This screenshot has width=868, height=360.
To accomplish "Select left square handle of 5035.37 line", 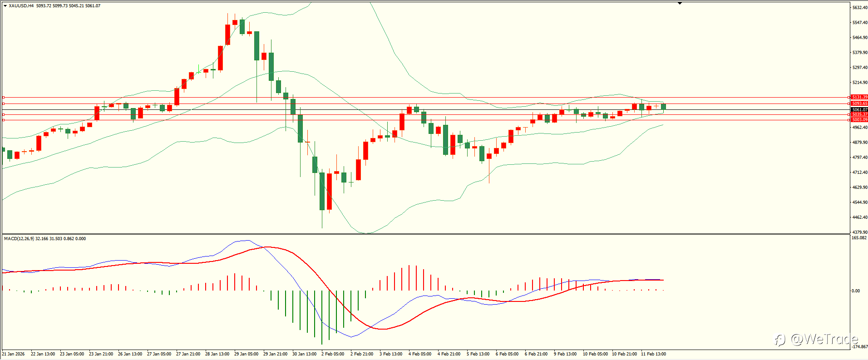I will pos(4,114).
